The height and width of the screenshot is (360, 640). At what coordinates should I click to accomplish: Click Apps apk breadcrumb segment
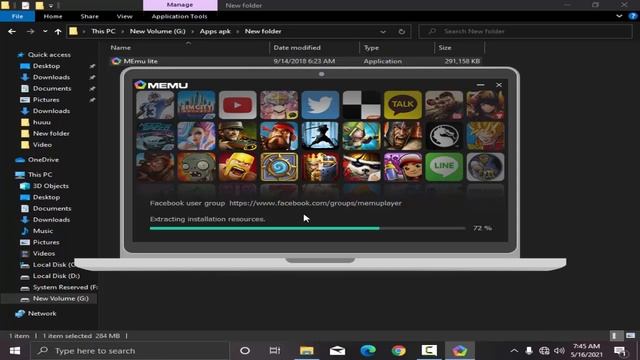point(215,31)
